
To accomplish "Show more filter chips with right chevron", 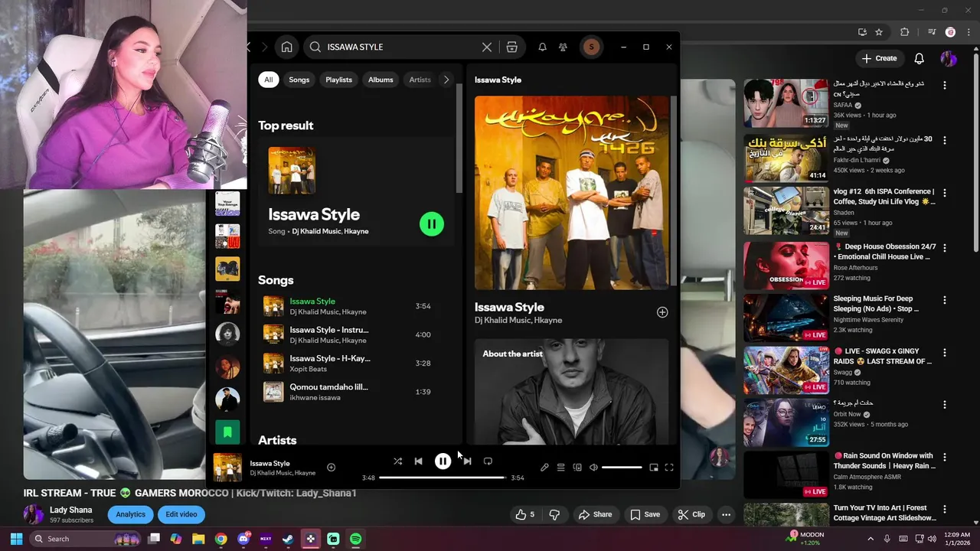I will click(x=446, y=80).
